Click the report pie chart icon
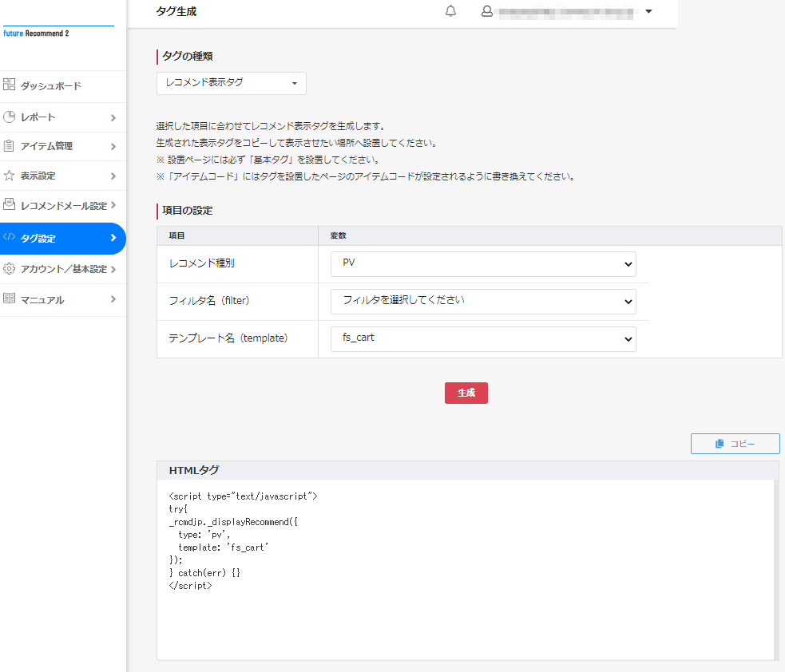This screenshot has width=785, height=672. (9, 117)
